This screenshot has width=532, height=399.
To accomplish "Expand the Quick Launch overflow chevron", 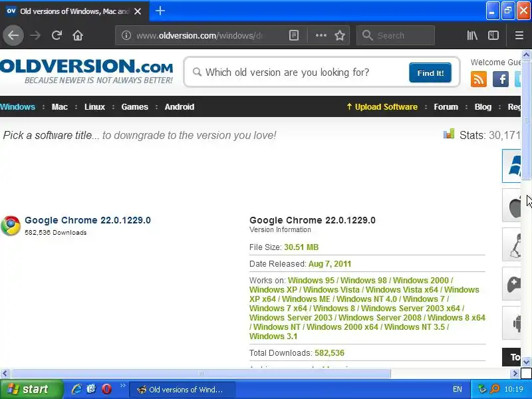I will pos(122,386).
